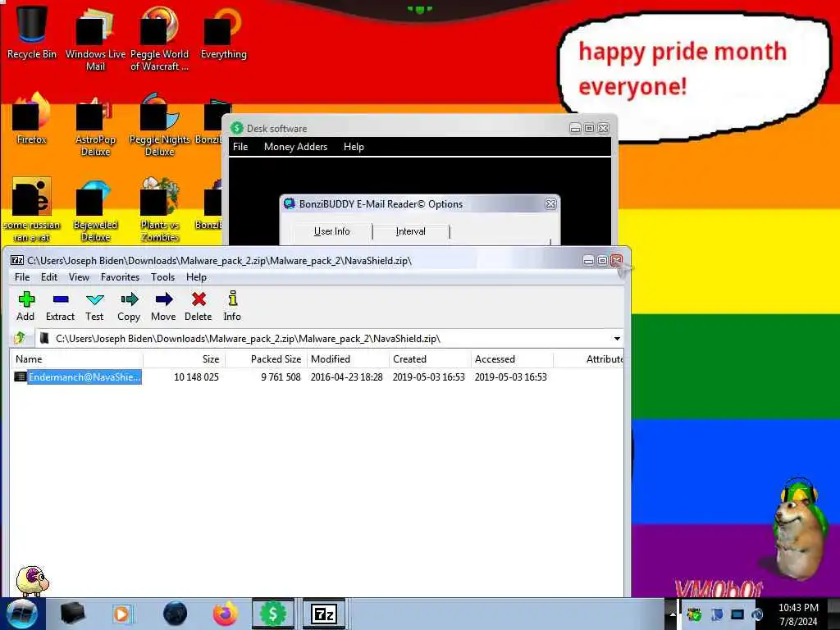Open the Money Adders menu

pyautogui.click(x=295, y=147)
